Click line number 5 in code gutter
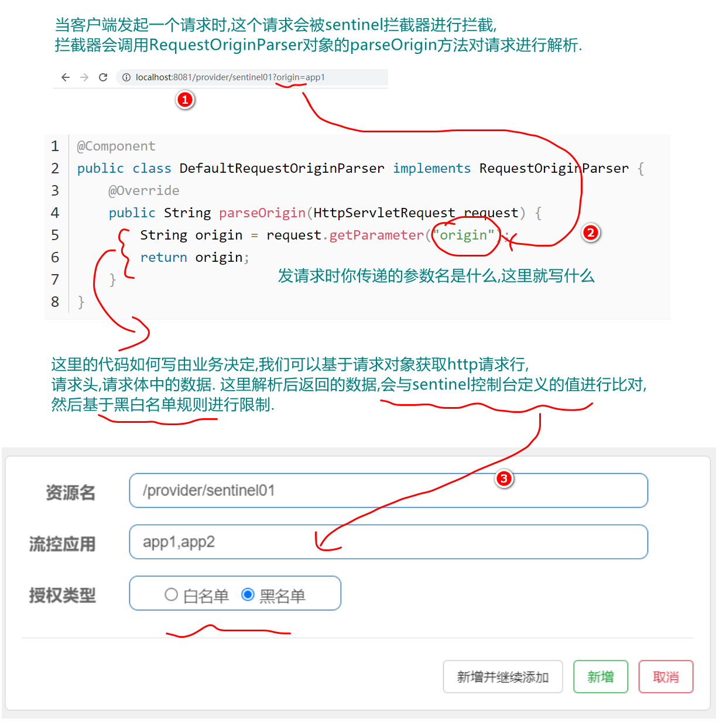Screen dimensions: 716x728 [55, 235]
